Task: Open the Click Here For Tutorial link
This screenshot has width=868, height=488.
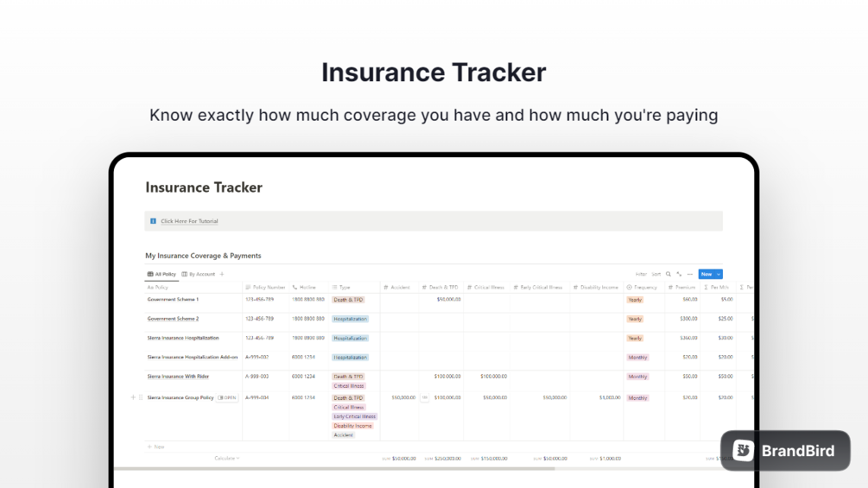Action: (x=189, y=221)
